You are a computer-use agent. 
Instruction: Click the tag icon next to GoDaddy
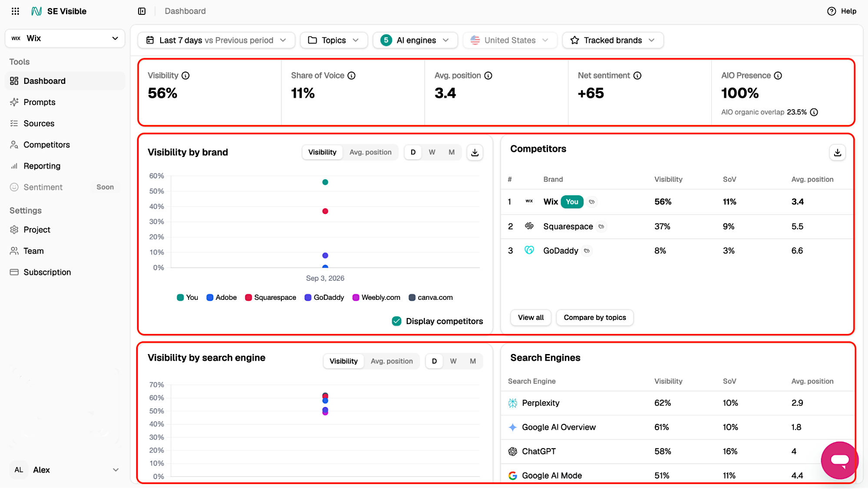pyautogui.click(x=587, y=251)
